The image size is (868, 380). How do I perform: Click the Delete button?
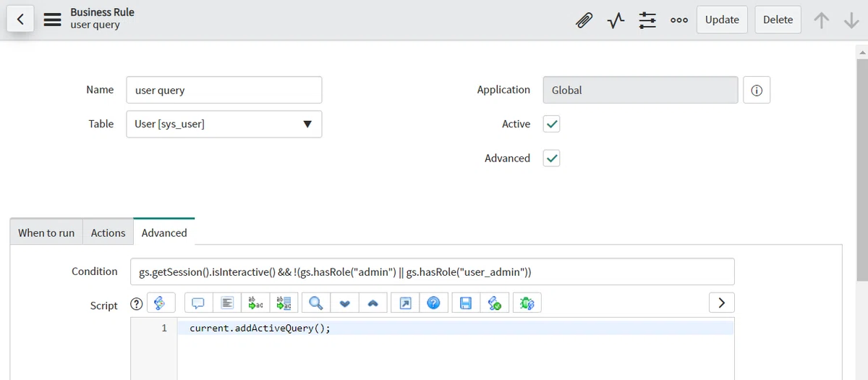coord(778,20)
